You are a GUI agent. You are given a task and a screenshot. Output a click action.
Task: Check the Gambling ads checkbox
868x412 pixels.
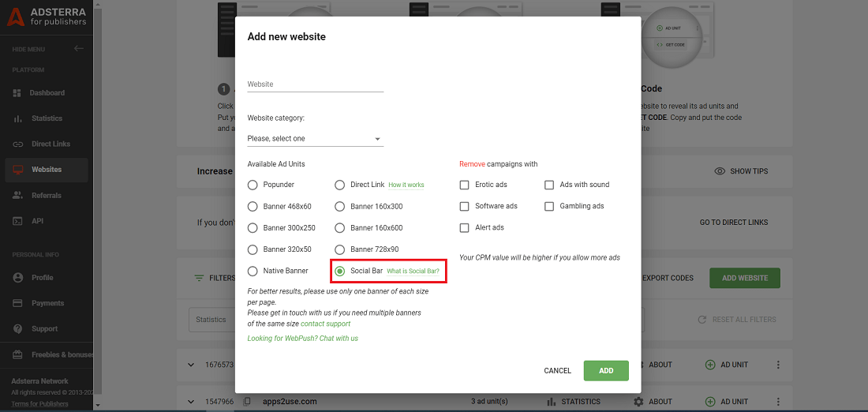(x=549, y=206)
